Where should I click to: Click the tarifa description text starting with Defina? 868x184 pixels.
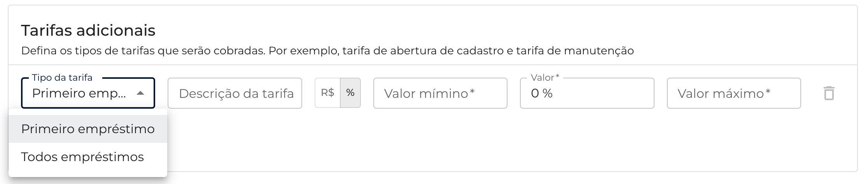click(x=327, y=51)
